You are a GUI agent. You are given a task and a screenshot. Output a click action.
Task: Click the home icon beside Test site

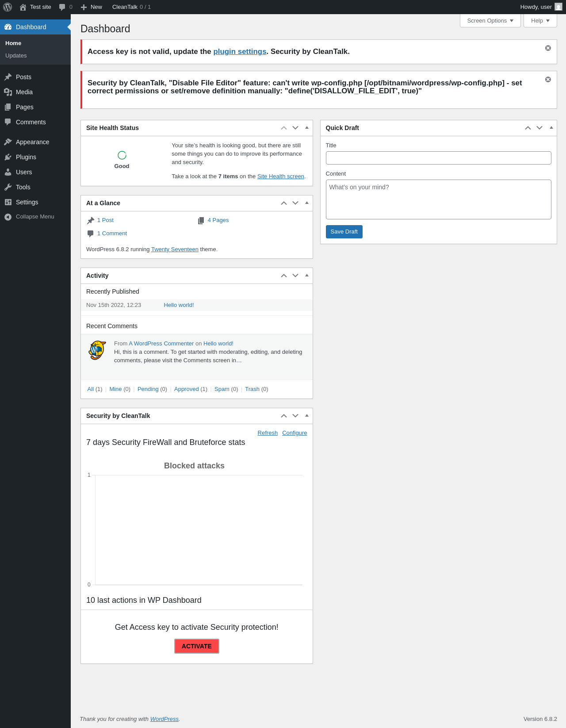[x=23, y=7]
